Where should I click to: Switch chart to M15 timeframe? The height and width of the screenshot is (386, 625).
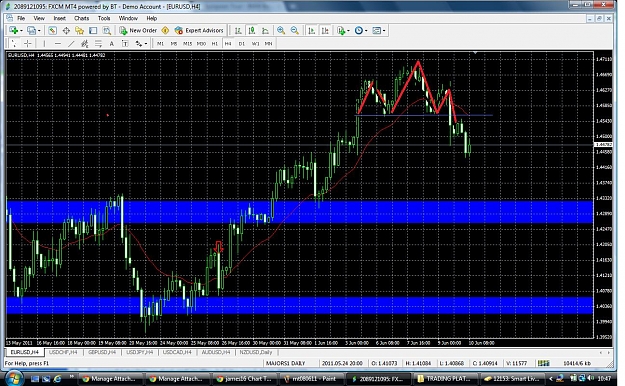pos(187,43)
